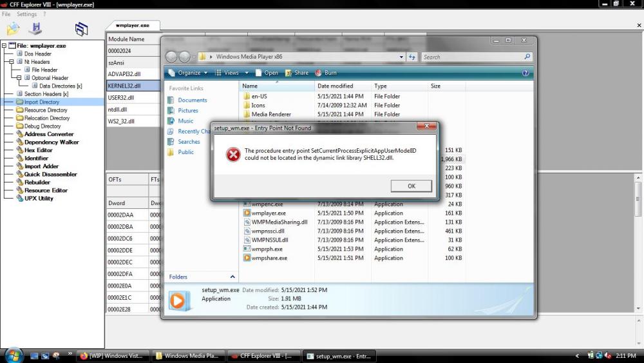This screenshot has width=644, height=363.
Task: Sort by Name column header
Action: pos(276,86)
